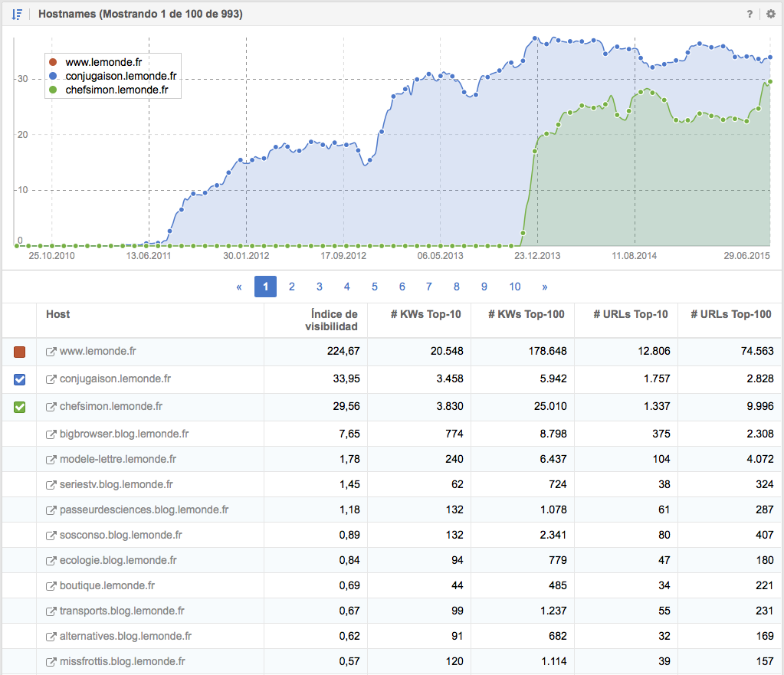Click external link icon beside modele-lettre.lemonde.fr
The height and width of the screenshot is (675, 784).
pyautogui.click(x=51, y=460)
